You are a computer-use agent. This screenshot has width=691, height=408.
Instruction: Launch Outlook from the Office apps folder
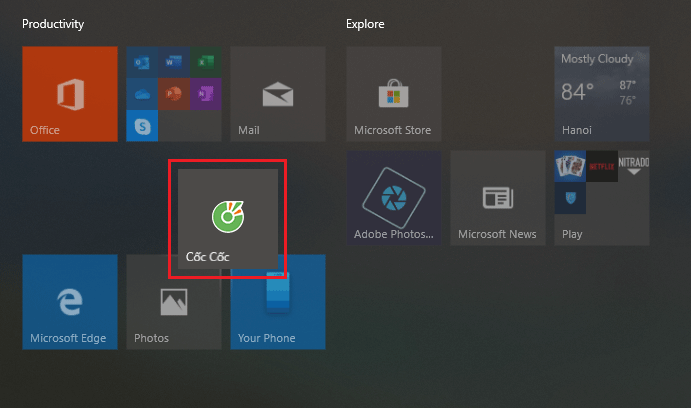142,62
